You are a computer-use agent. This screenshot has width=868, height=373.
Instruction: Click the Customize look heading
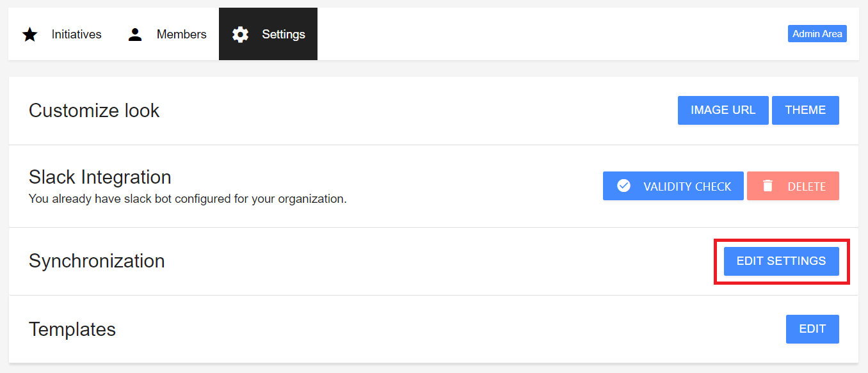tap(94, 111)
